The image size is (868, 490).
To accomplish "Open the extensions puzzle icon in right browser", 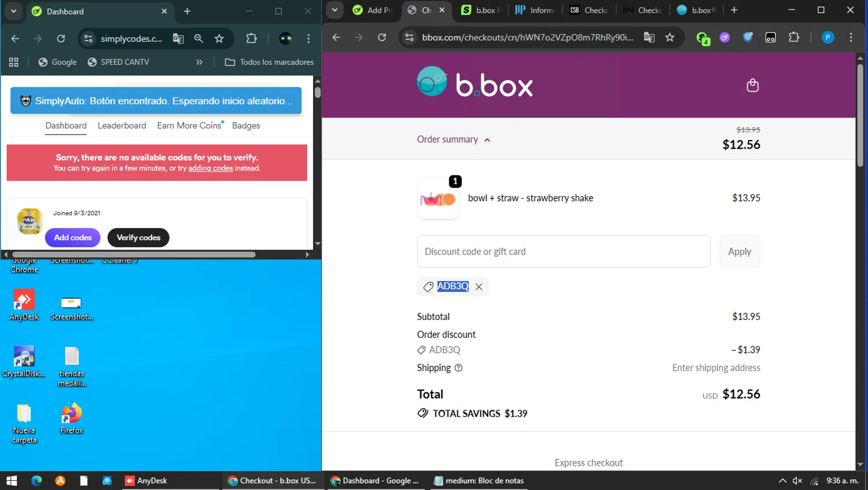I will (x=794, y=38).
